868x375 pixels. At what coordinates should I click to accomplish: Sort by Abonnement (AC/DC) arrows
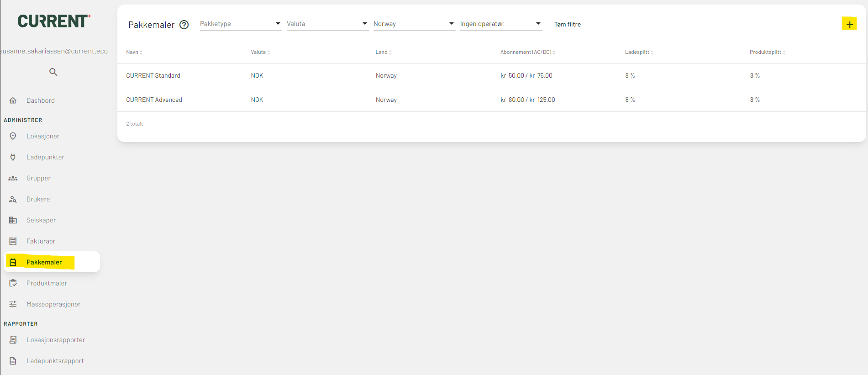[554, 53]
